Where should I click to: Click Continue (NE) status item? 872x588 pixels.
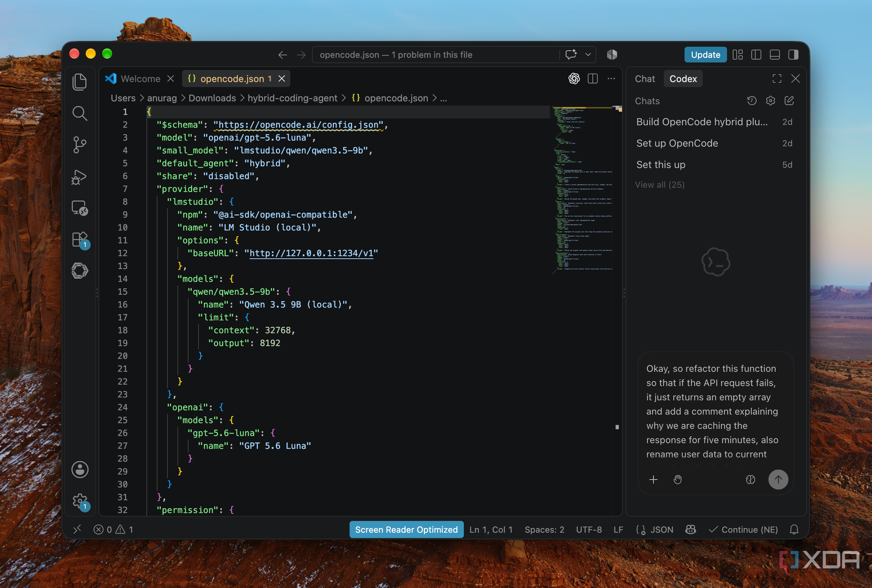coord(743,529)
